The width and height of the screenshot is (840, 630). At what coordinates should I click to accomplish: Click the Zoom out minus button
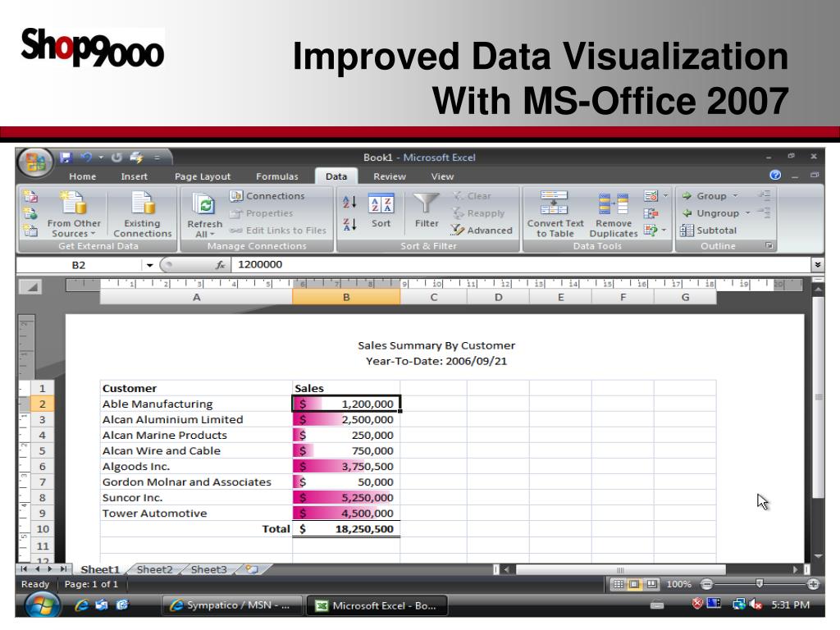coord(706,584)
